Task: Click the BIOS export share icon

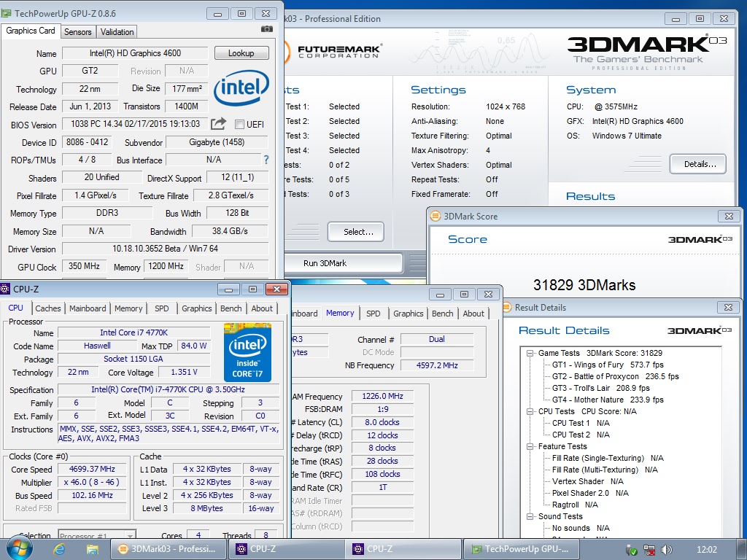Action: 218,124
